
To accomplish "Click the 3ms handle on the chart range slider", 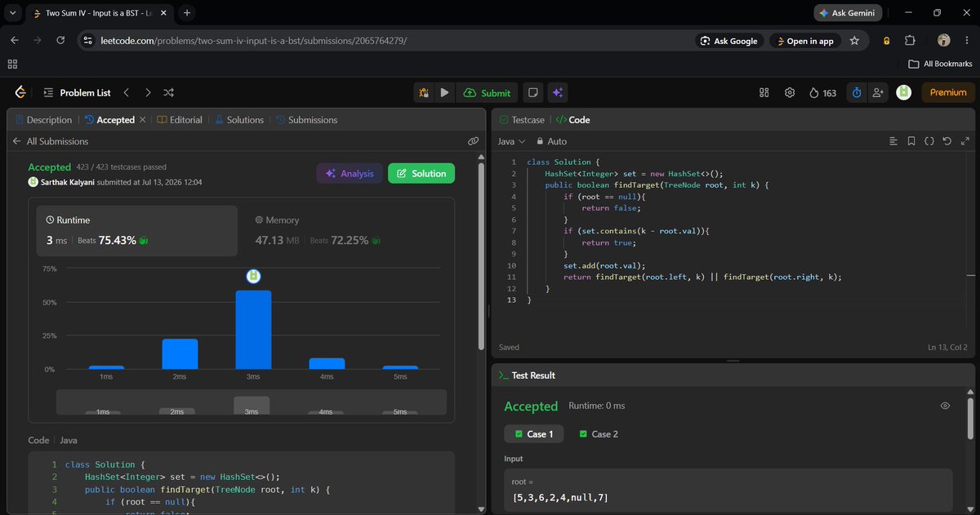I will point(252,406).
